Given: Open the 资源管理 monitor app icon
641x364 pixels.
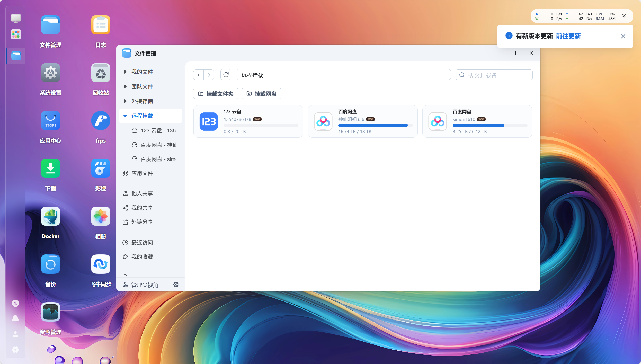Looking at the screenshot, I should (x=50, y=312).
